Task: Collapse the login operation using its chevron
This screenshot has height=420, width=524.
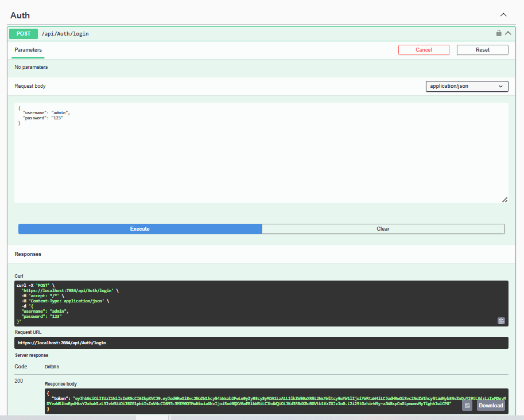Action: coord(507,33)
